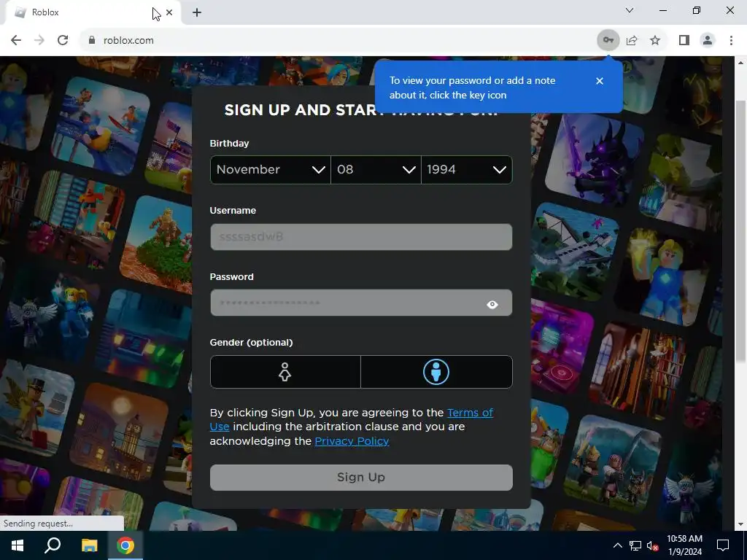Toggle password visibility with the eye icon
The height and width of the screenshot is (560, 747).
click(492, 304)
